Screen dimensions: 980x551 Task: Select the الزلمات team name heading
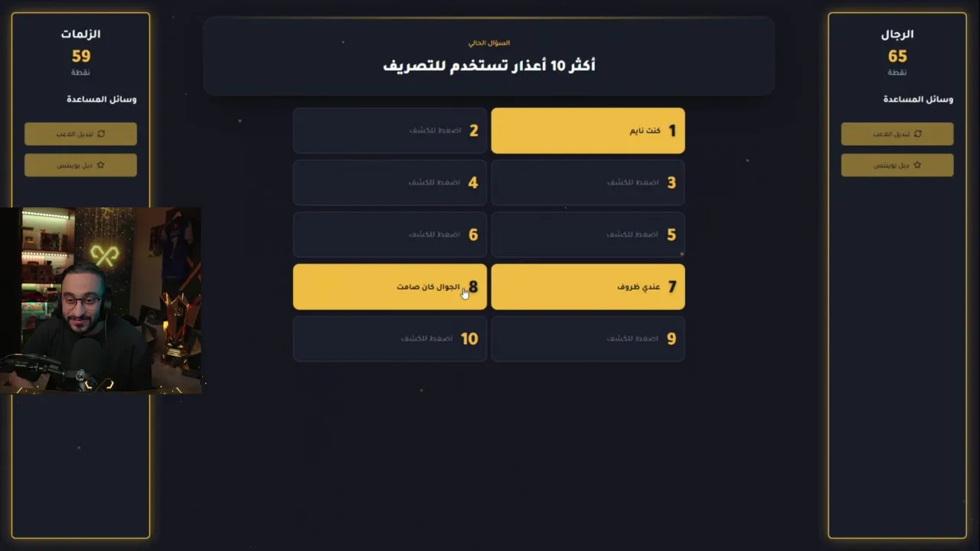81,34
